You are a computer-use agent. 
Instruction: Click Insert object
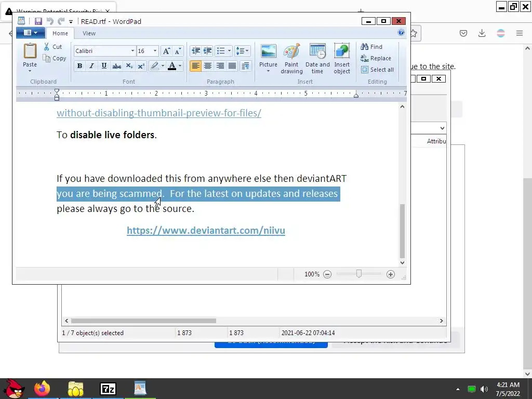(x=342, y=58)
